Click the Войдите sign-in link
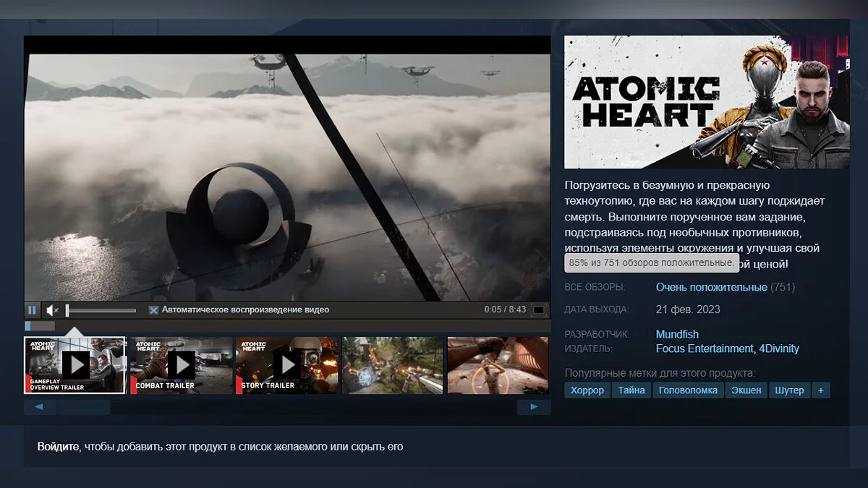This screenshot has width=868, height=488. pos(58,447)
